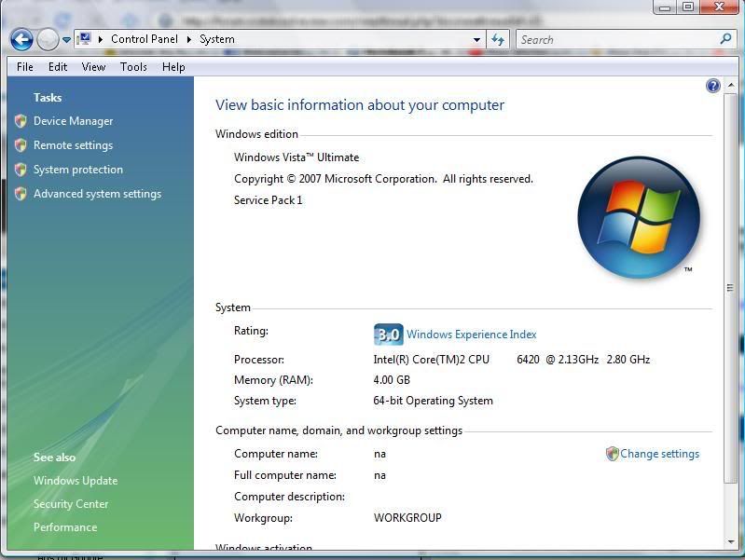Open Performance under See also

pyautogui.click(x=65, y=527)
